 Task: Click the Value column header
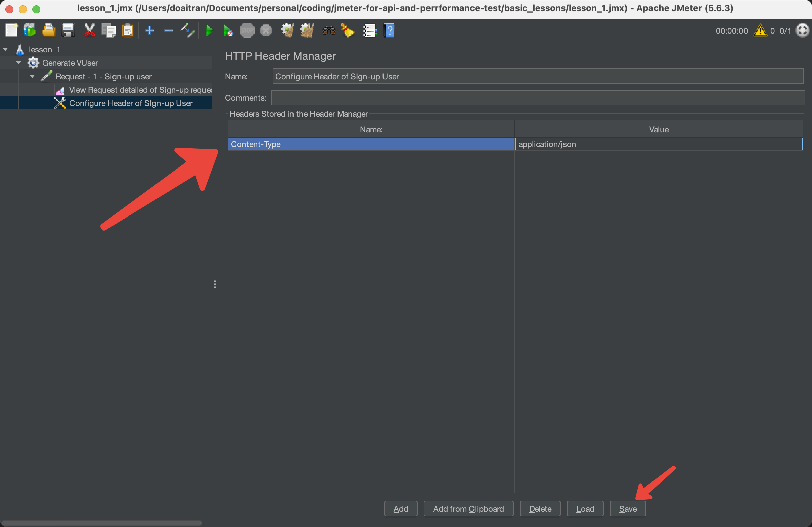click(659, 129)
